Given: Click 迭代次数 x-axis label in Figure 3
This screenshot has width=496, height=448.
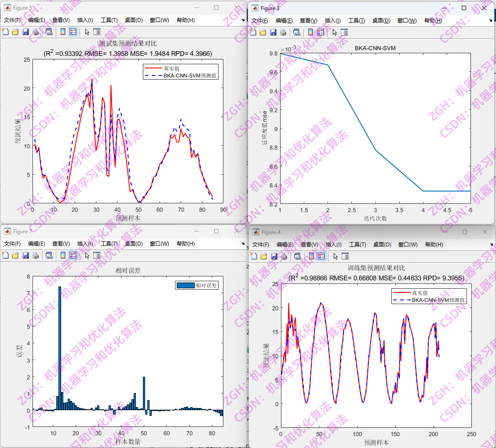Looking at the screenshot, I should point(375,218).
